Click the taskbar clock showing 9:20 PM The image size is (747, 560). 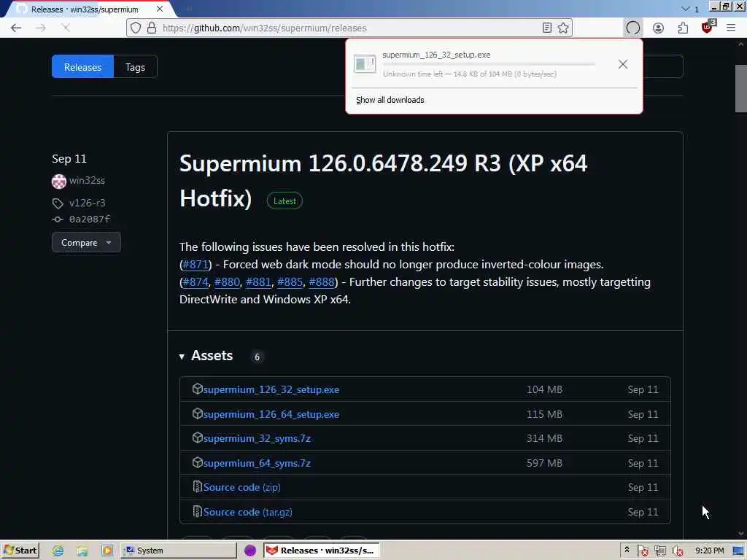click(x=709, y=551)
